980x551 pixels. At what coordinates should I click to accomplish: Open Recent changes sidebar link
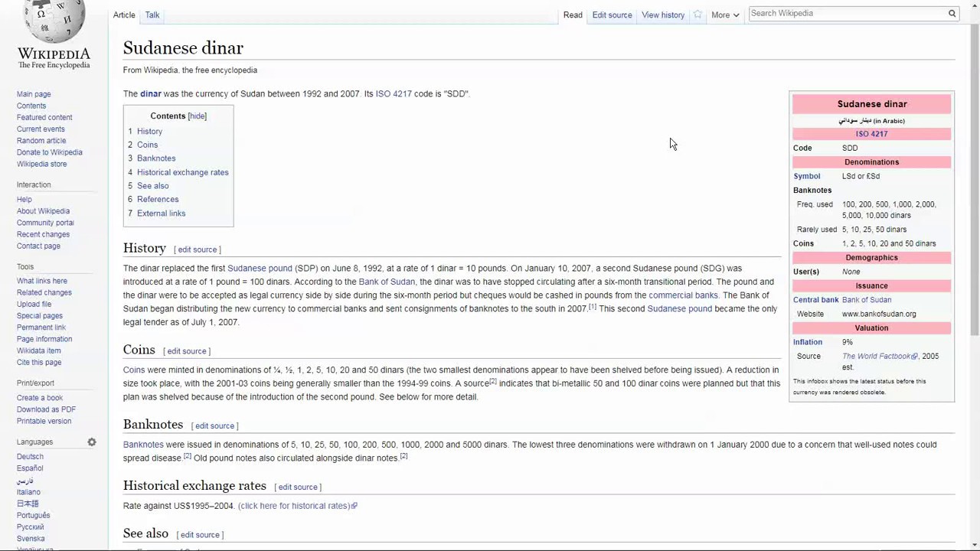(43, 234)
